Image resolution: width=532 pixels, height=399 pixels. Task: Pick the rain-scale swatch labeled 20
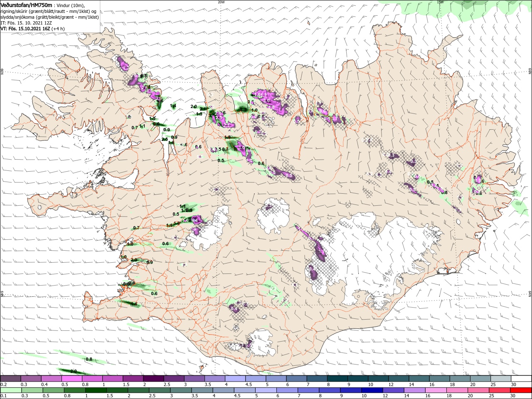point(478,390)
